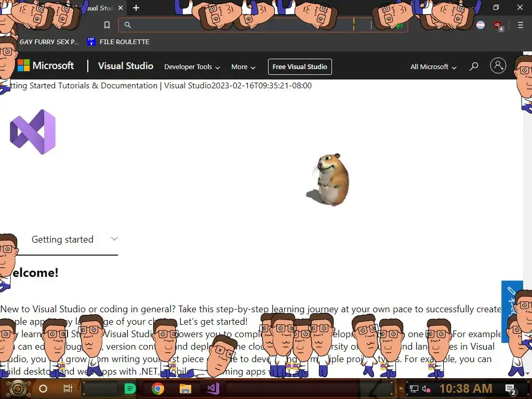Focus the browser address bar field

click(x=262, y=25)
